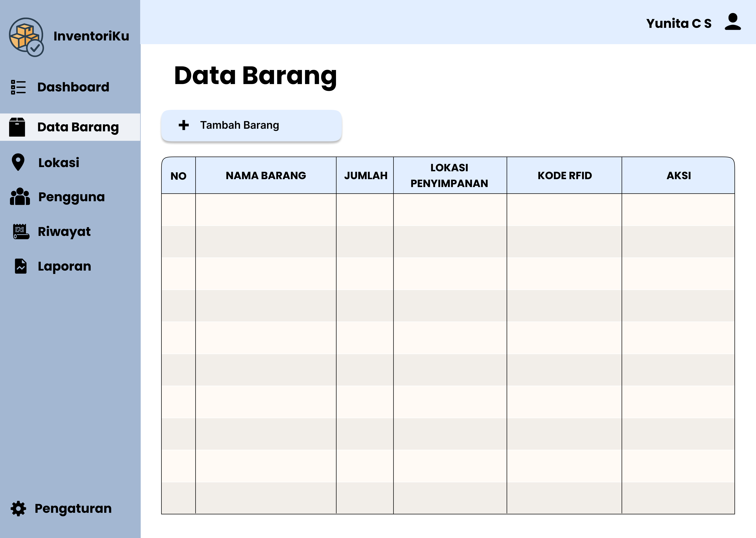The image size is (756, 538).
Task: Open the Dashboard menu item
Action: point(73,87)
